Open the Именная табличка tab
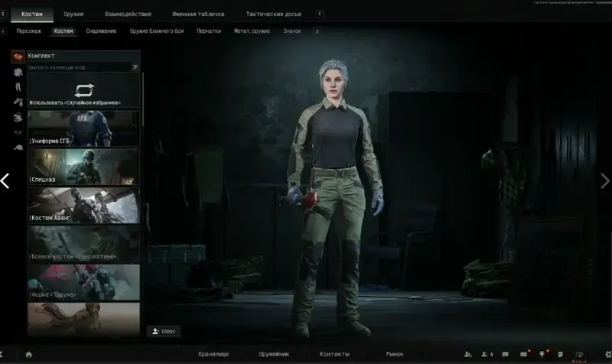 pos(198,14)
